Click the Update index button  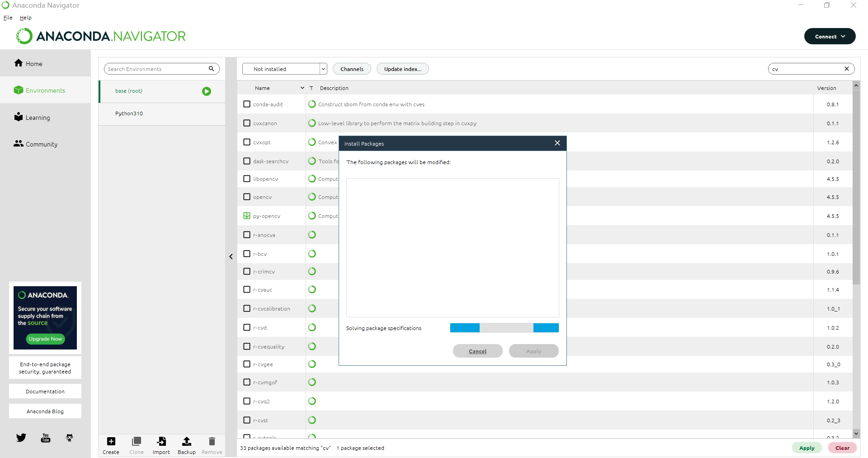[x=402, y=69]
